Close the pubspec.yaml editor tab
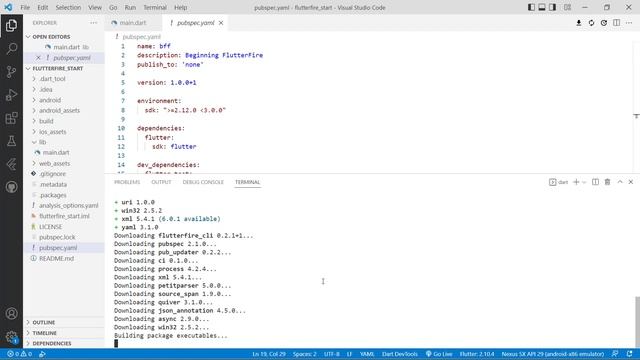Screen dimensions: 640x360 tap(221, 23)
